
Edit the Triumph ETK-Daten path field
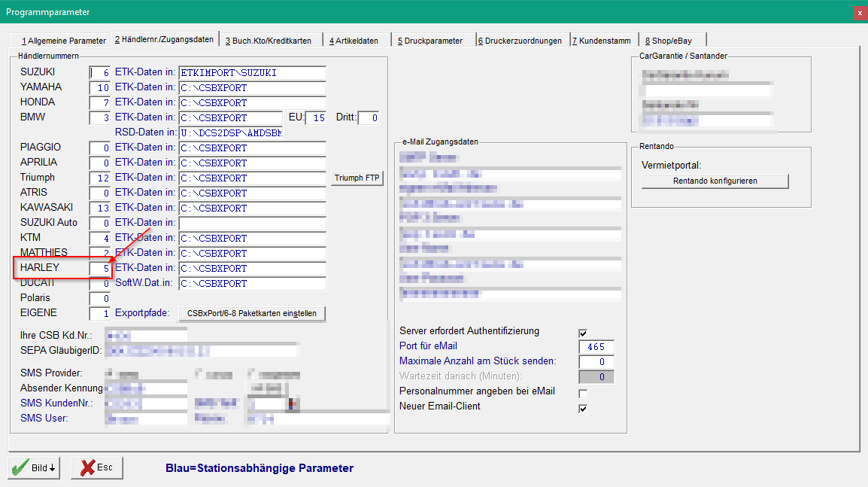point(253,178)
